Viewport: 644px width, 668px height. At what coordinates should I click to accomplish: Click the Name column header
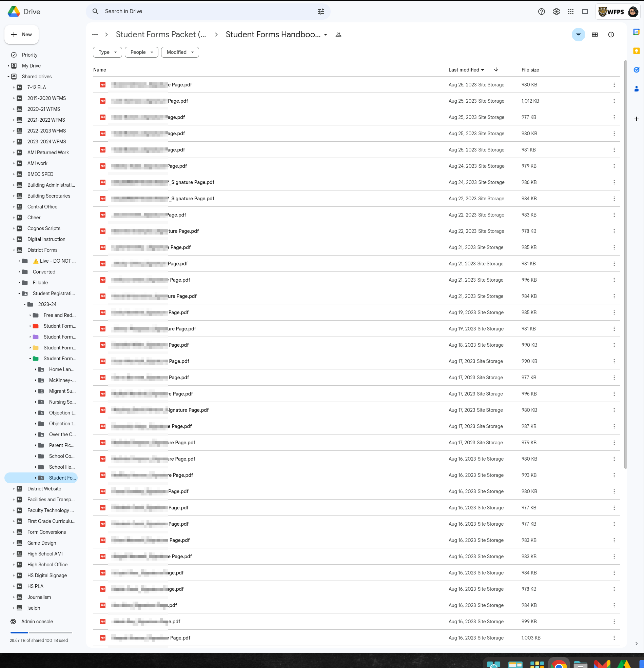click(x=100, y=70)
